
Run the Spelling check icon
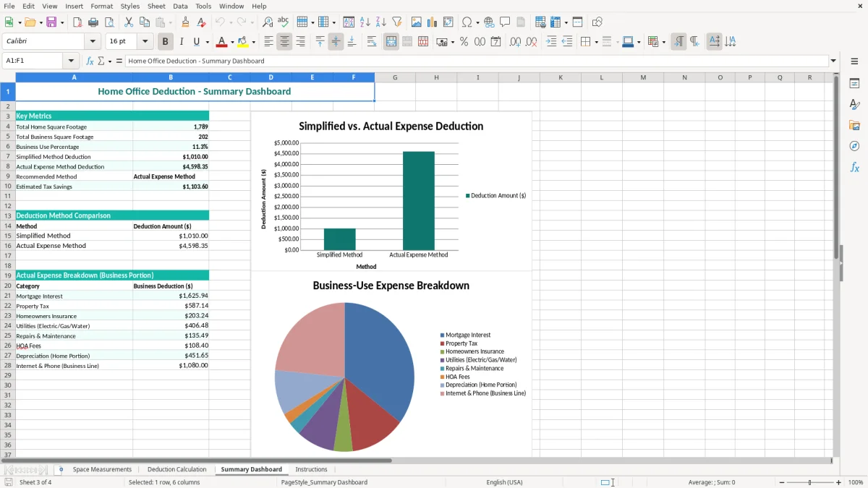[284, 22]
